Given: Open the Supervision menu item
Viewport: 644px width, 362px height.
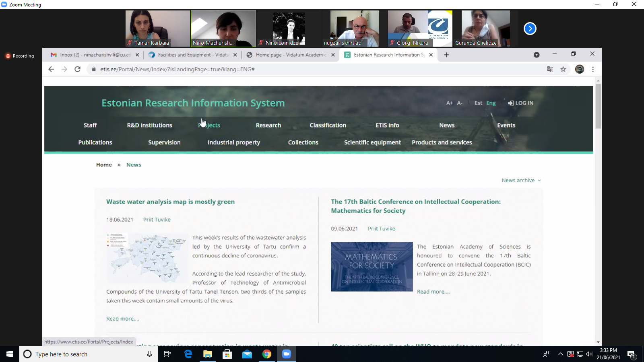Looking at the screenshot, I should click(164, 142).
